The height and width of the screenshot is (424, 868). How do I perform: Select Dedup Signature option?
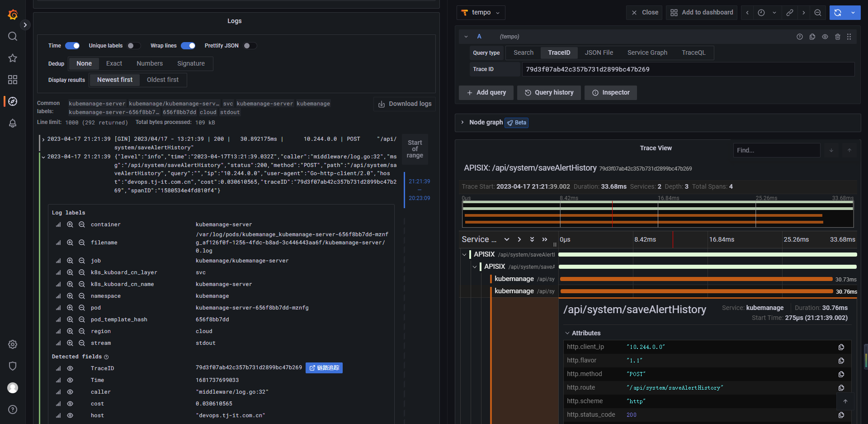191,64
